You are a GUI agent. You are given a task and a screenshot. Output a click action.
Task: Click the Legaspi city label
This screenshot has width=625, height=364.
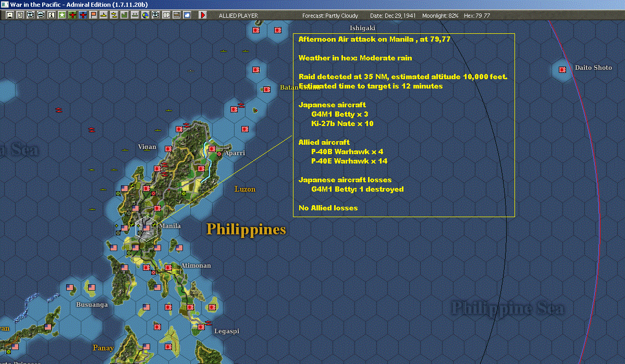point(227,331)
